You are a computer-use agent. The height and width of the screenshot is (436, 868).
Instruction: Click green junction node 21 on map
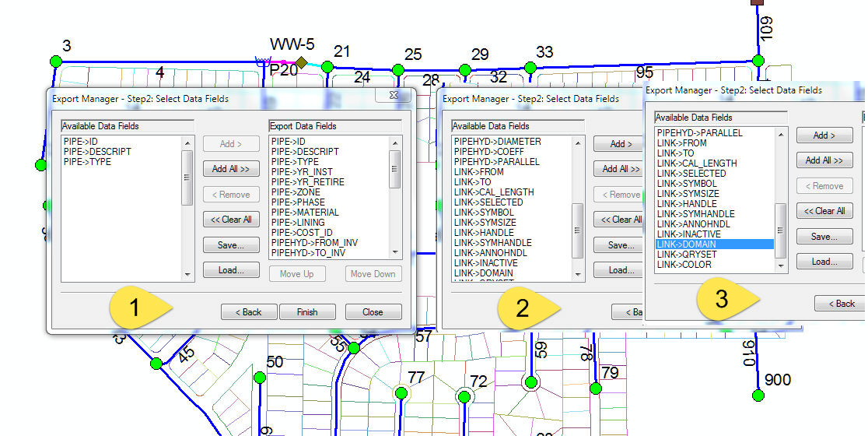pyautogui.click(x=327, y=67)
